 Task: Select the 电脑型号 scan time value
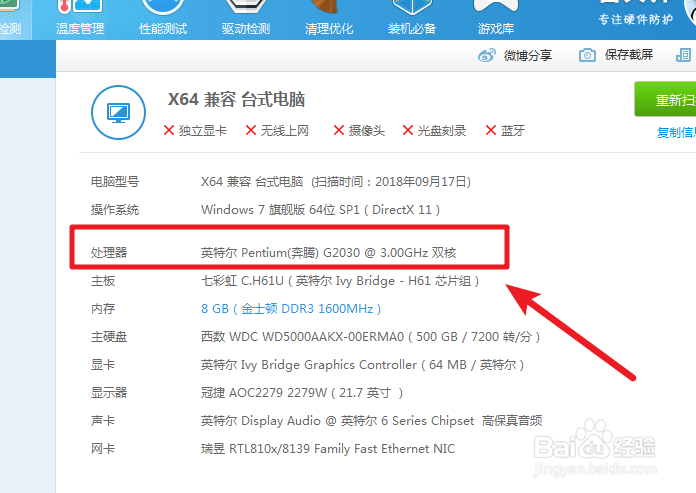336,182
